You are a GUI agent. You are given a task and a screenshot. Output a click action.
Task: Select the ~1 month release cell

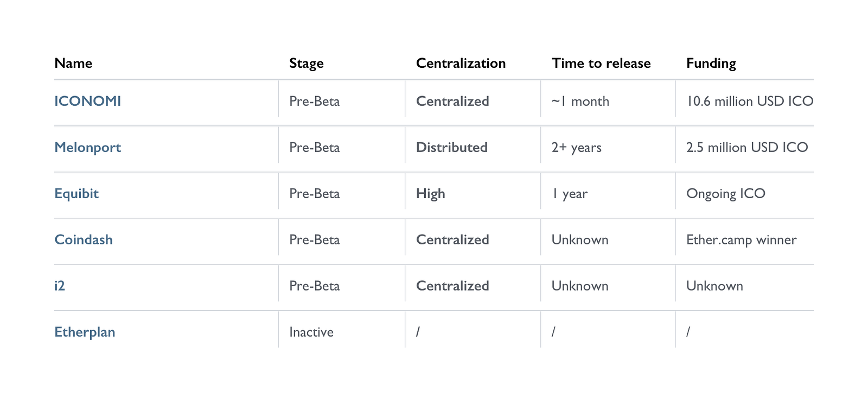(580, 101)
